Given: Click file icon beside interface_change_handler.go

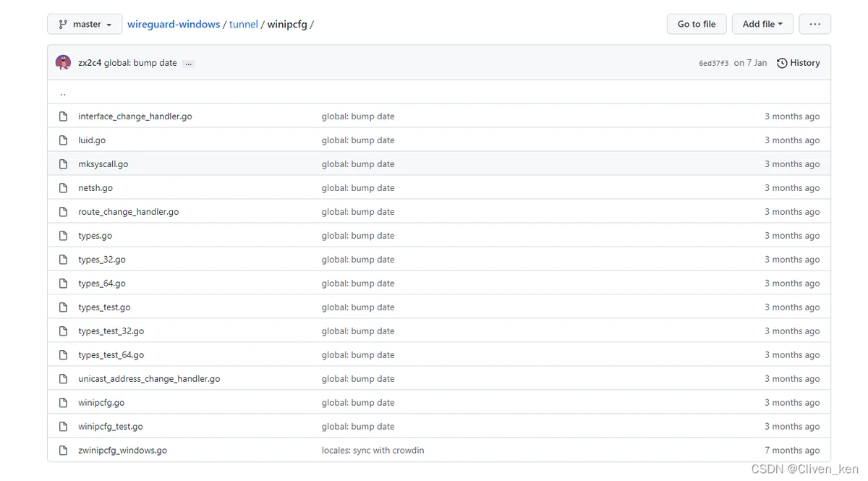Looking at the screenshot, I should pyautogui.click(x=64, y=116).
